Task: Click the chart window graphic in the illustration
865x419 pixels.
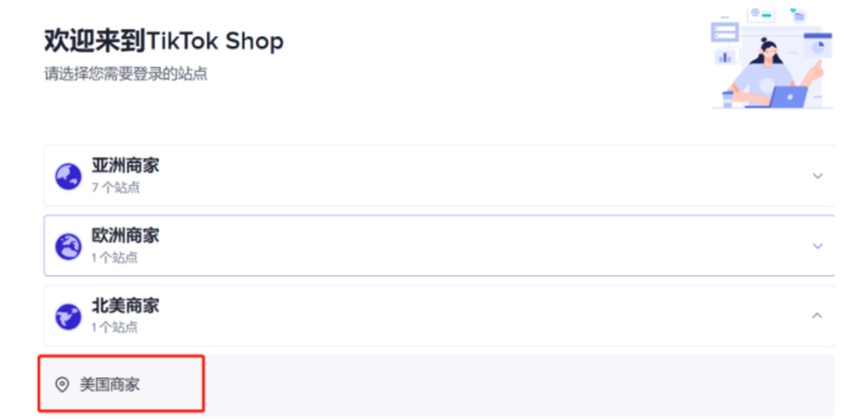Action: pyautogui.click(x=820, y=47)
